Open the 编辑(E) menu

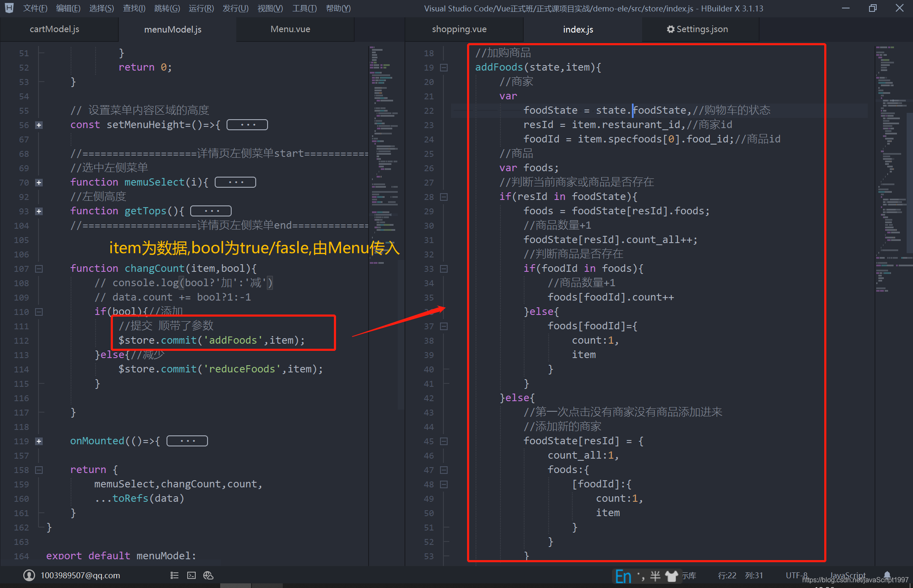click(x=68, y=8)
